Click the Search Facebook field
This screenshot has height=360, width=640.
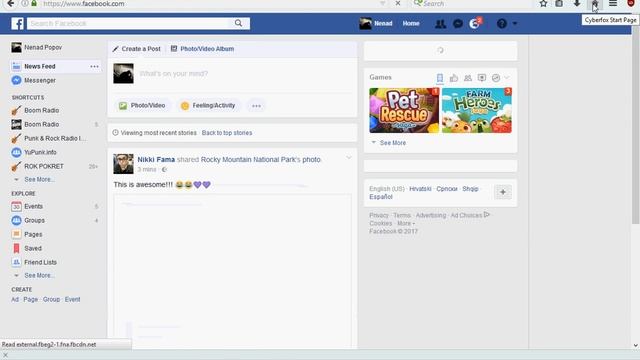[129, 23]
